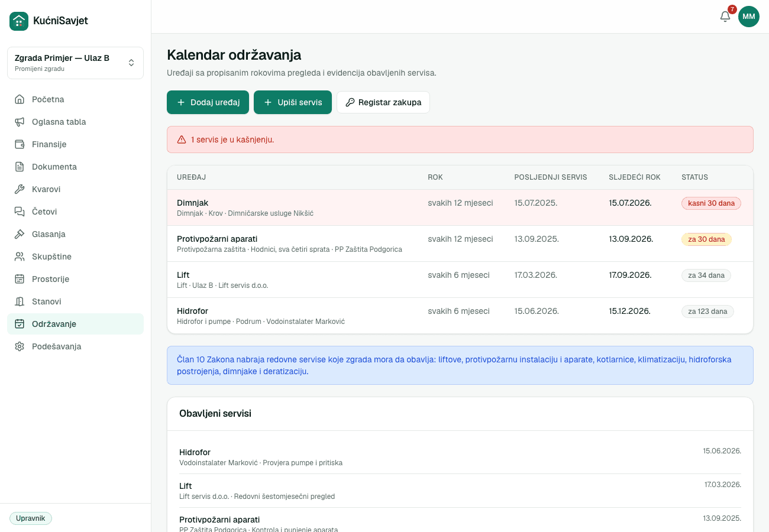
Task: Click the Obavljeni servisi heading
Action: [x=215, y=413]
